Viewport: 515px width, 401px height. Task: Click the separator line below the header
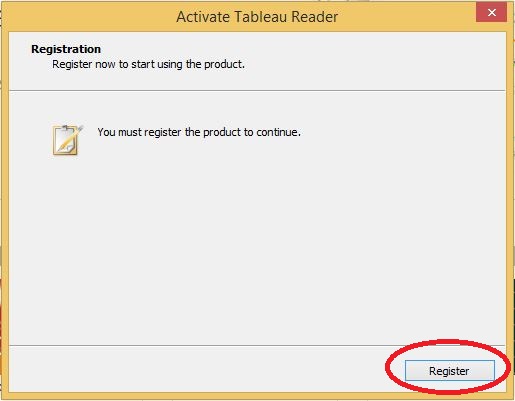click(257, 90)
